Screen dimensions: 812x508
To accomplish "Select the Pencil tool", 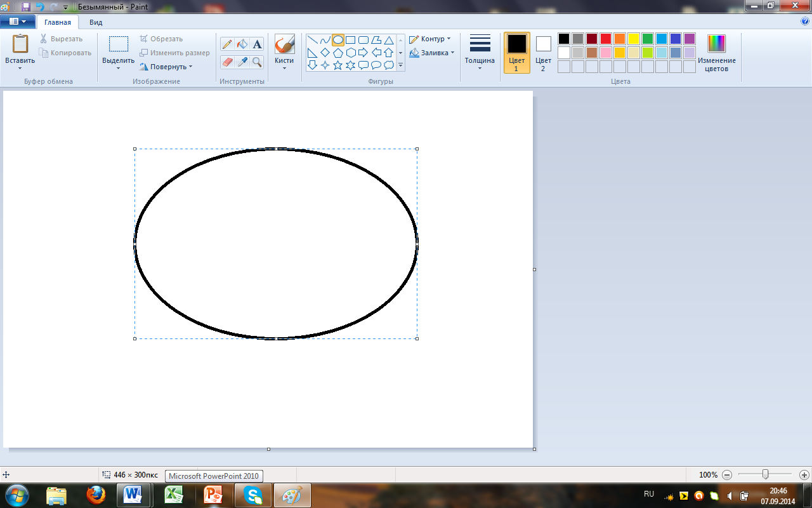I will pyautogui.click(x=227, y=44).
